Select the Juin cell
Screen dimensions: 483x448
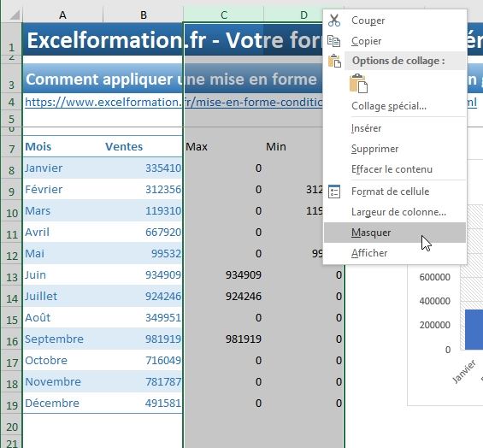tap(63, 275)
